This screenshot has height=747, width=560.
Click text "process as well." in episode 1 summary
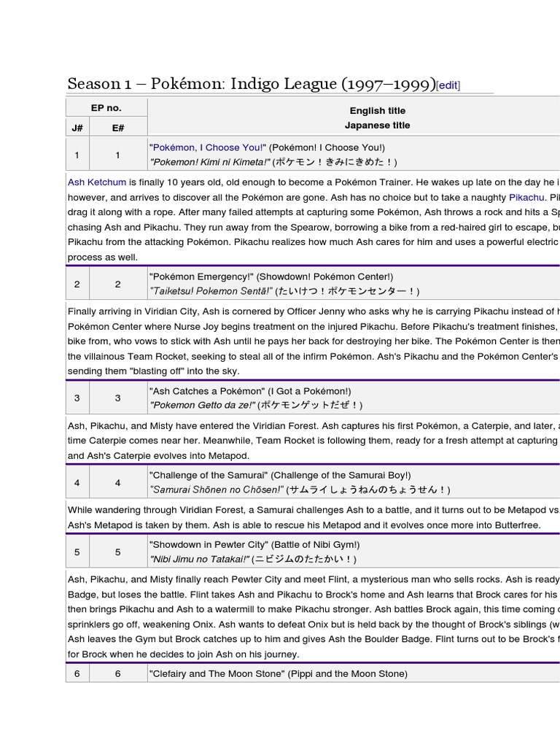tap(103, 258)
